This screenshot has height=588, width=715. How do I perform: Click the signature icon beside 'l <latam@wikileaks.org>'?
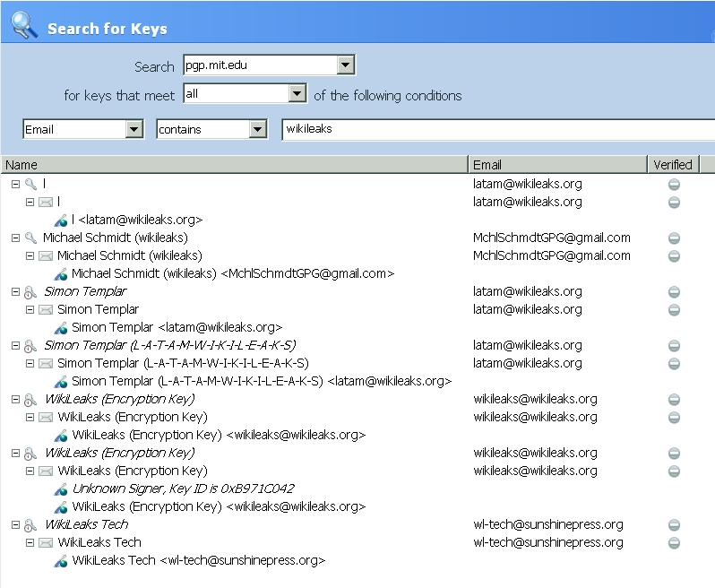[x=61, y=220]
